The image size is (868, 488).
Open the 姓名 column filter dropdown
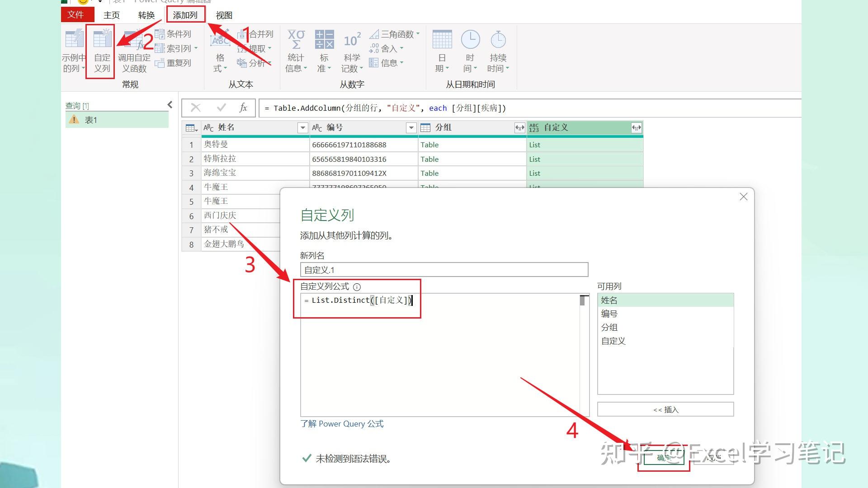click(x=302, y=128)
